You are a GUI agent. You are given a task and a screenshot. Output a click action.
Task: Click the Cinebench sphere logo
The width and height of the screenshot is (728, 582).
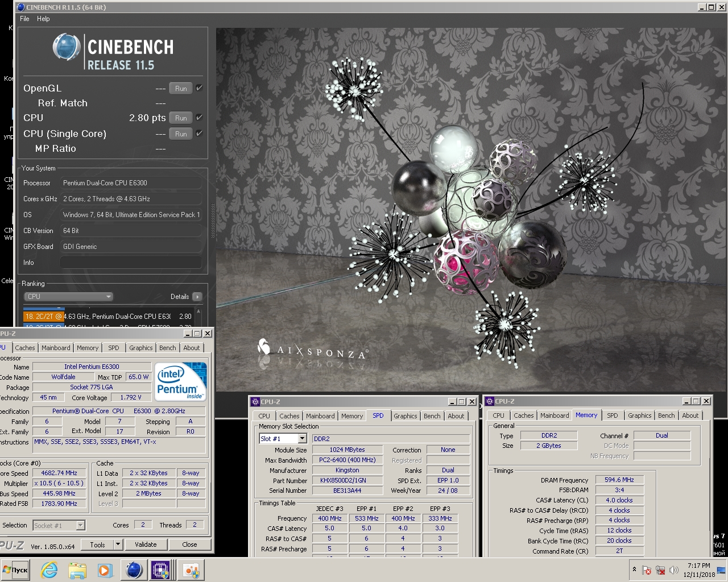point(67,47)
